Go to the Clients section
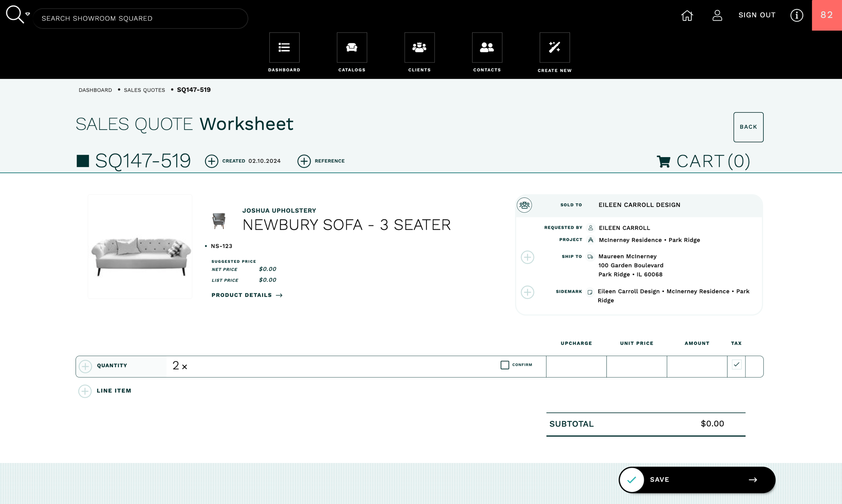 pos(419,48)
